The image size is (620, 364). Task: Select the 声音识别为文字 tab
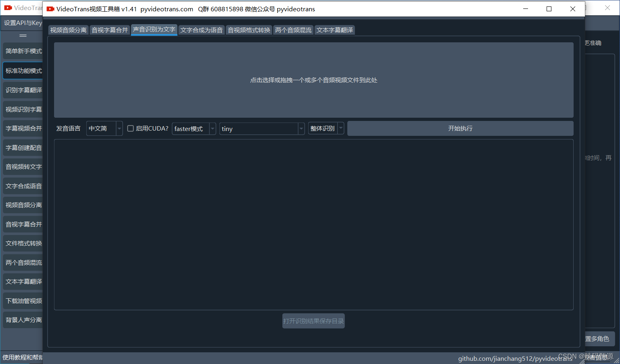coord(154,29)
